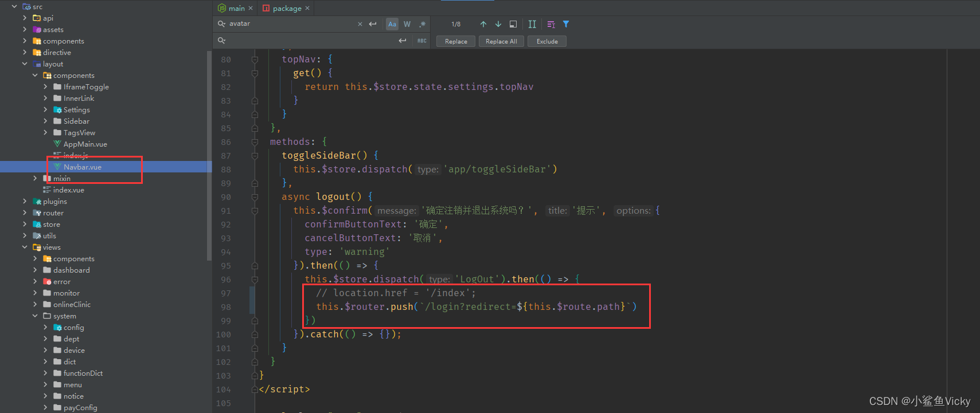
Task: Open search results in Find window
Action: 513,24
